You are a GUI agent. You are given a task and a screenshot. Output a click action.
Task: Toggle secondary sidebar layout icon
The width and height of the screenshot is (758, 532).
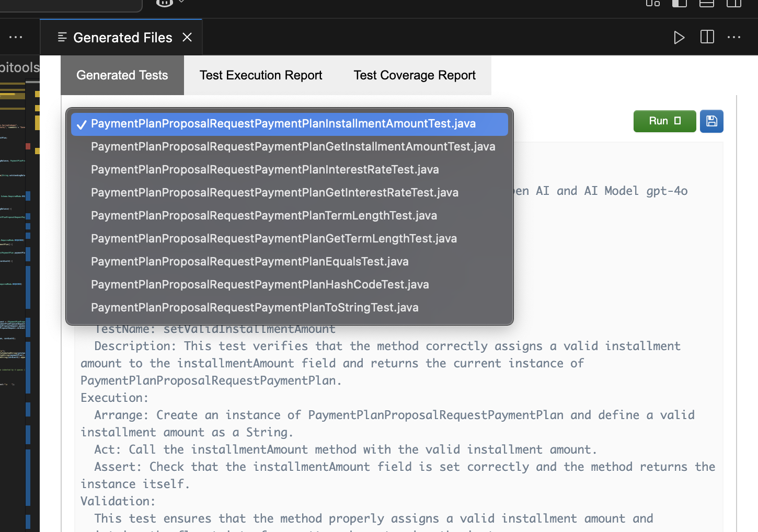point(734,3)
